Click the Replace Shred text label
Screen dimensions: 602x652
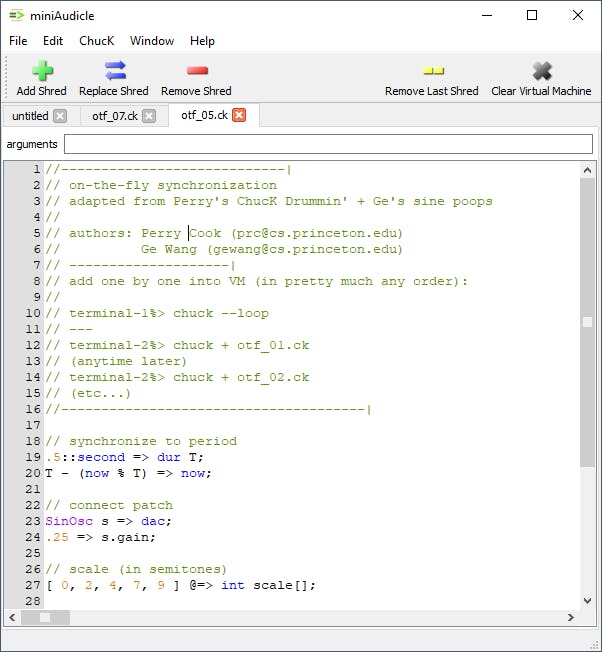tap(114, 91)
